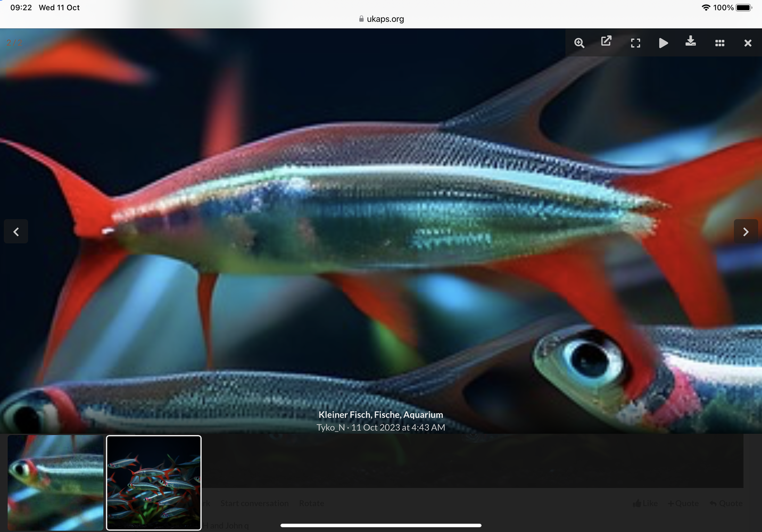Click the dimmed Start conversation link
Viewport: 762px width, 532px height.
[254, 503]
